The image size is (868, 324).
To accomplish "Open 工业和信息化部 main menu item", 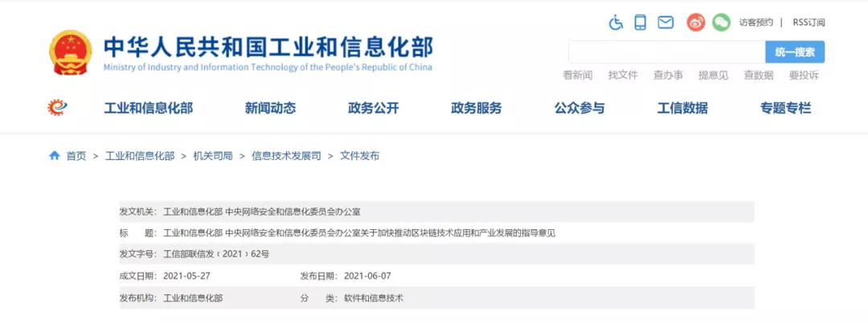I will coord(149,108).
